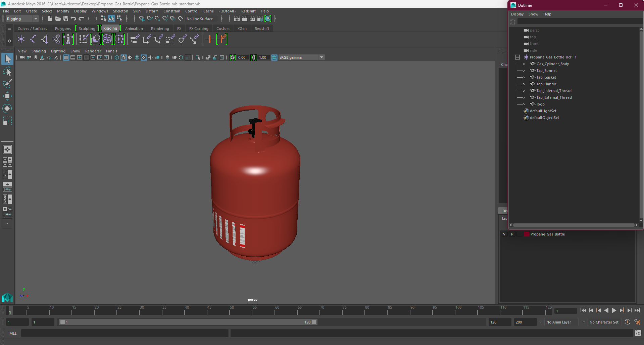Toggle smooth shade all in viewport

(123, 57)
